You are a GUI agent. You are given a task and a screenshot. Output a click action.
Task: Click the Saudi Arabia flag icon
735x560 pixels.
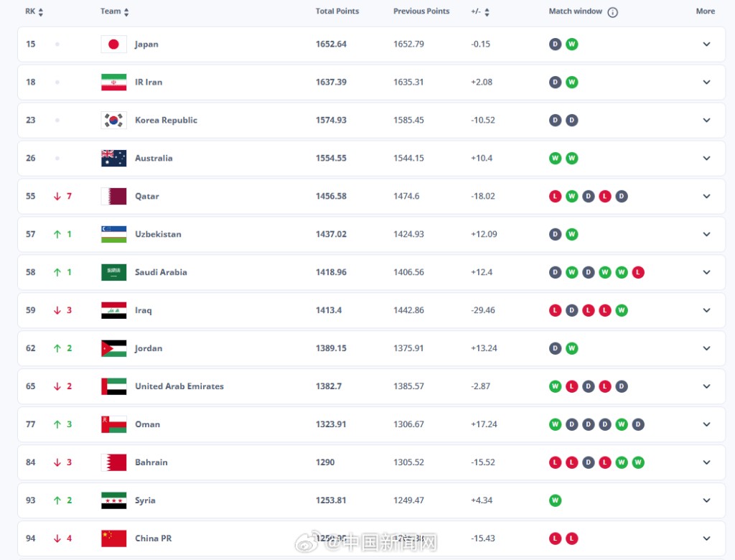tap(113, 273)
